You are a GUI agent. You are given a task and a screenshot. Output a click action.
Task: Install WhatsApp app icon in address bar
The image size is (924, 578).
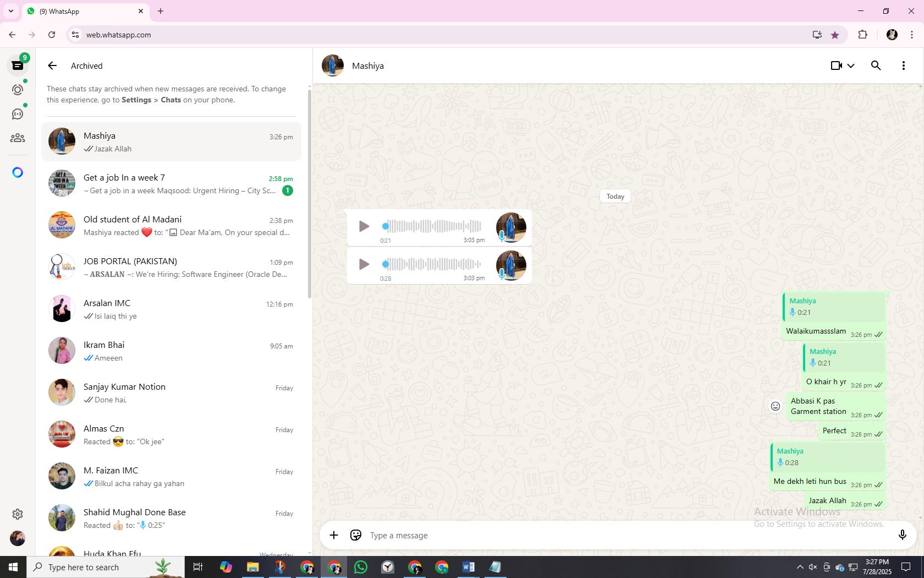click(x=817, y=35)
